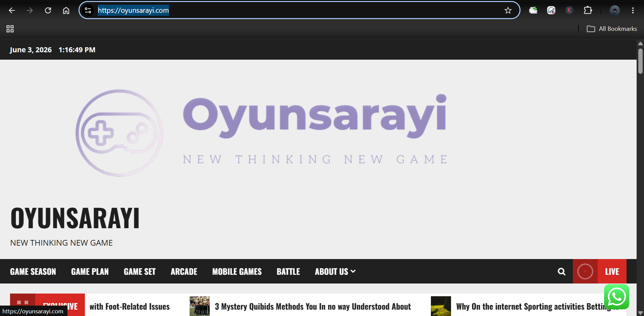The width and height of the screenshot is (644, 316).
Task: Click the browser forward arrow
Action: [x=30, y=10]
